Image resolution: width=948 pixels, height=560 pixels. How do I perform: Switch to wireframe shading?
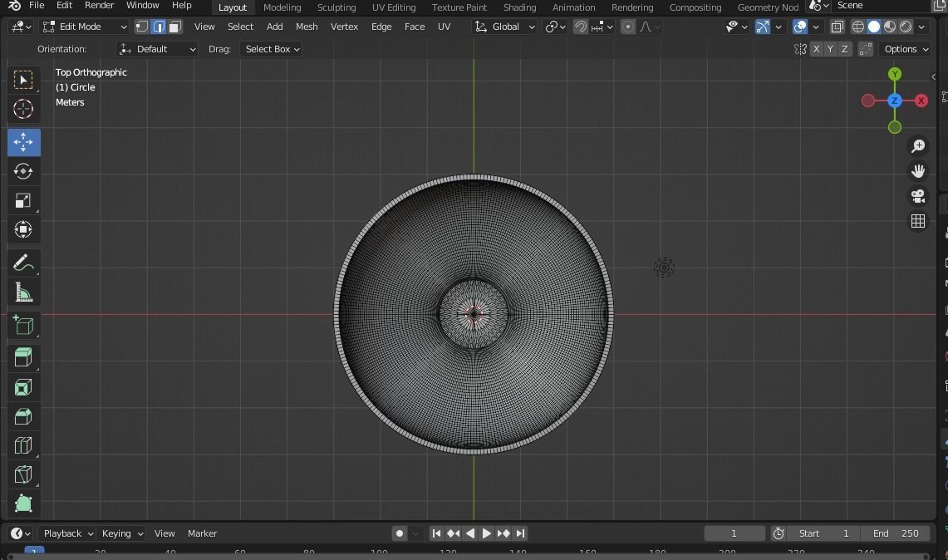(858, 27)
